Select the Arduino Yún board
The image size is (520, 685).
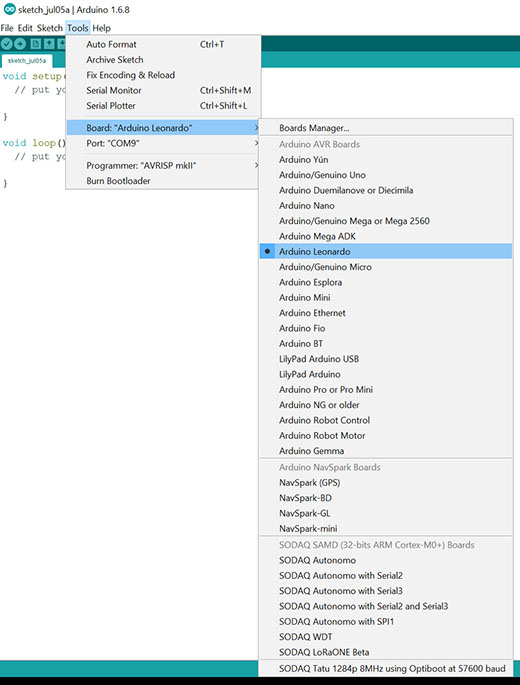tap(386, 159)
